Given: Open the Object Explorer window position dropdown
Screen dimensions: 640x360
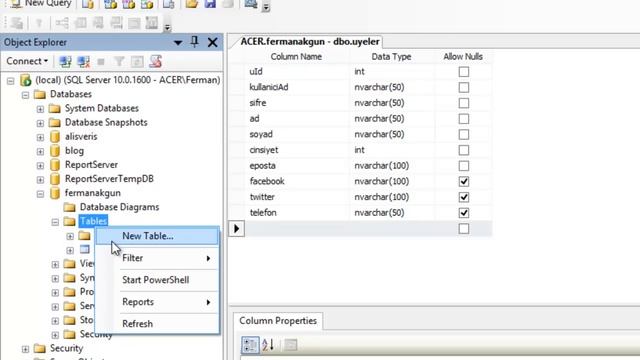Looking at the screenshot, I should [178, 42].
